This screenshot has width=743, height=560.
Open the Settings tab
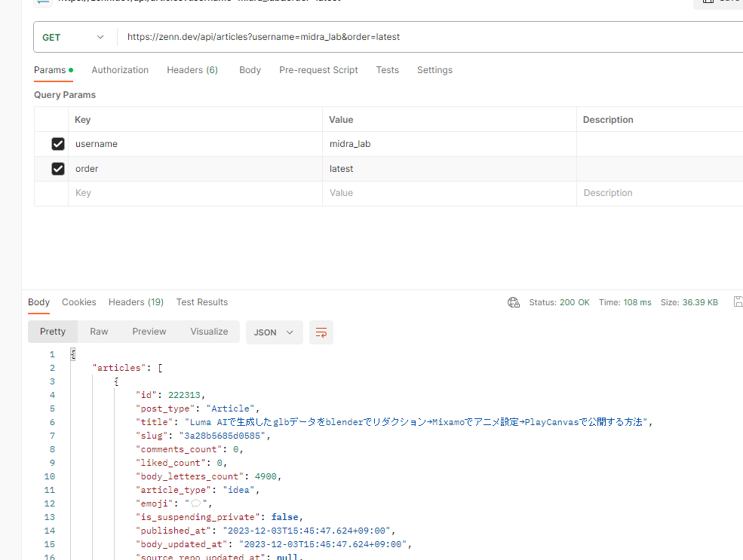pyautogui.click(x=434, y=70)
